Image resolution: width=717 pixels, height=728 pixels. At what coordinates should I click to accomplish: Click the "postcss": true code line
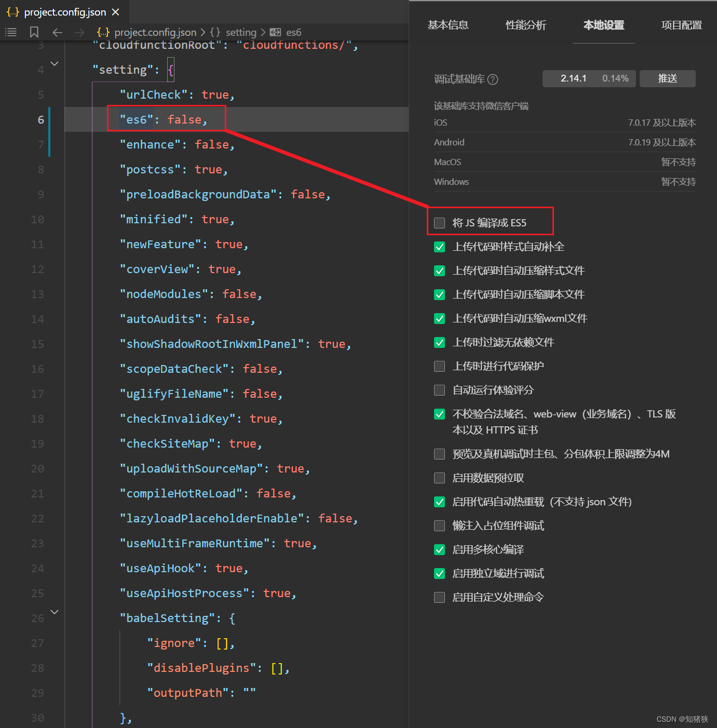pos(174,169)
